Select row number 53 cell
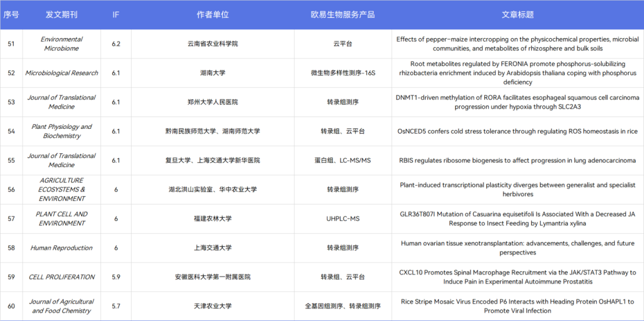644x321 pixels. (11, 102)
